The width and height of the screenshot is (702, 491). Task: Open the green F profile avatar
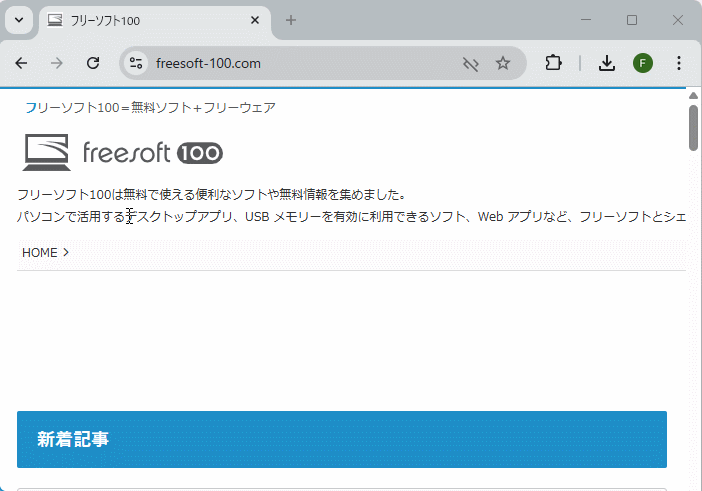pos(643,63)
